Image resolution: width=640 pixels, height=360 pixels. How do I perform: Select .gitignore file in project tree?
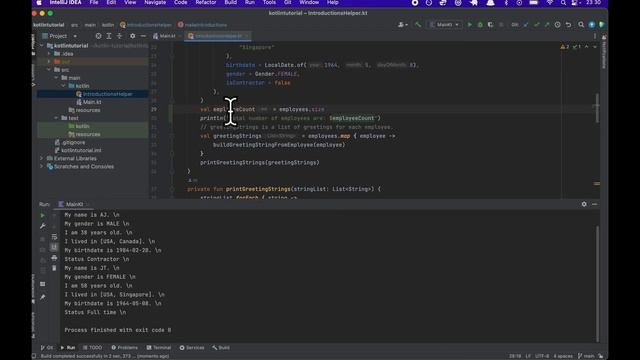pos(70,142)
